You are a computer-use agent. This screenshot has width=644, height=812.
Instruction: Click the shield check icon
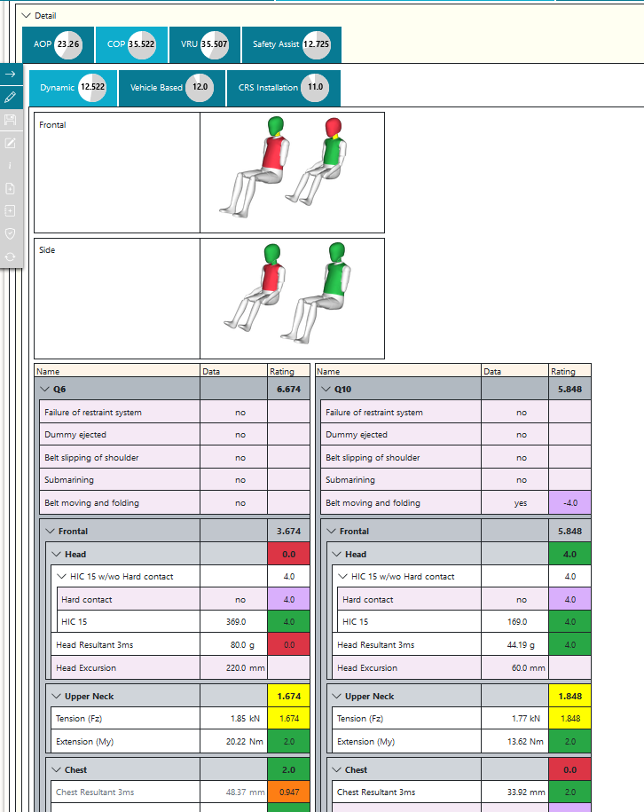point(11,233)
